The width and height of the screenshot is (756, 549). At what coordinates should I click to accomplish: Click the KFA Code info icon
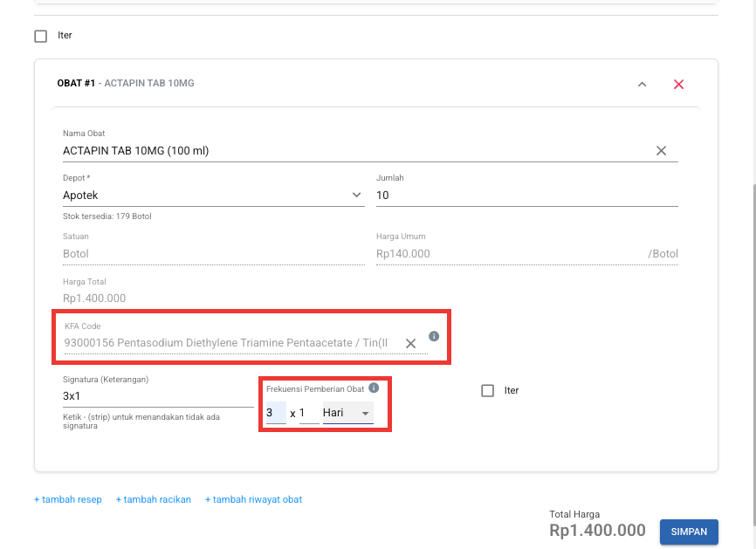click(x=434, y=336)
